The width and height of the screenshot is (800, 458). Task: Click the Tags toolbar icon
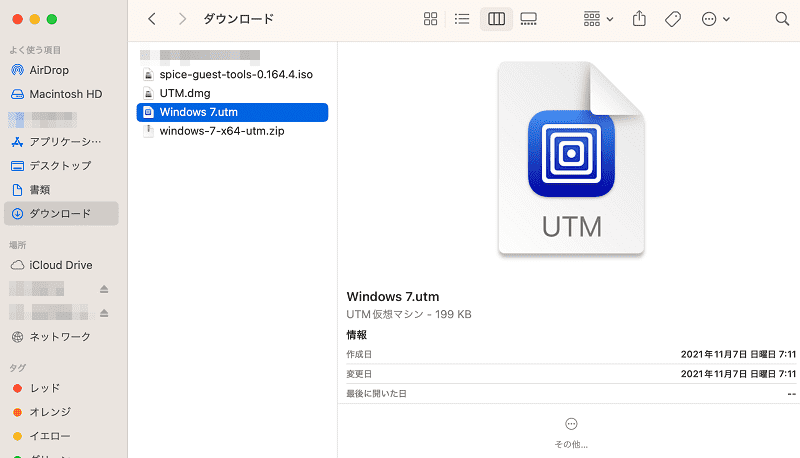673,19
